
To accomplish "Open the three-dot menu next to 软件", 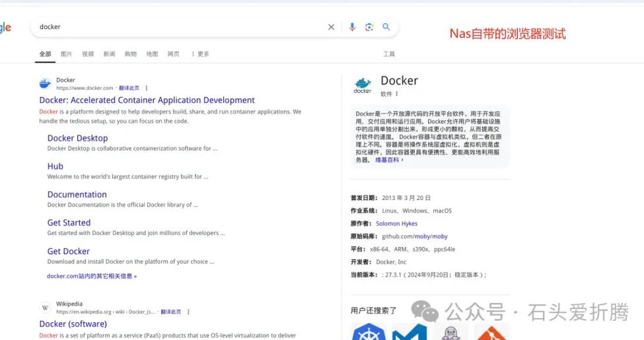I will 397,94.
